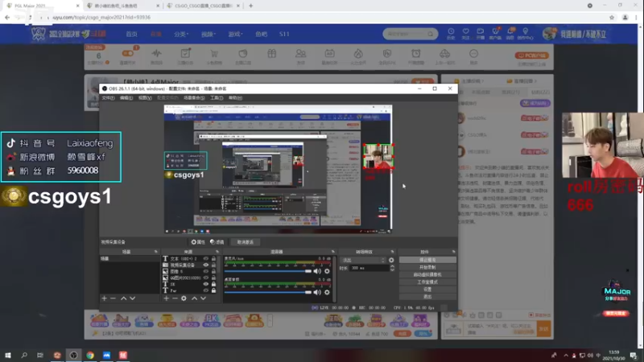Image resolution: width=644 pixels, height=362 pixels.
Task: Click the Deselect button above Sources
Action: click(x=246, y=242)
